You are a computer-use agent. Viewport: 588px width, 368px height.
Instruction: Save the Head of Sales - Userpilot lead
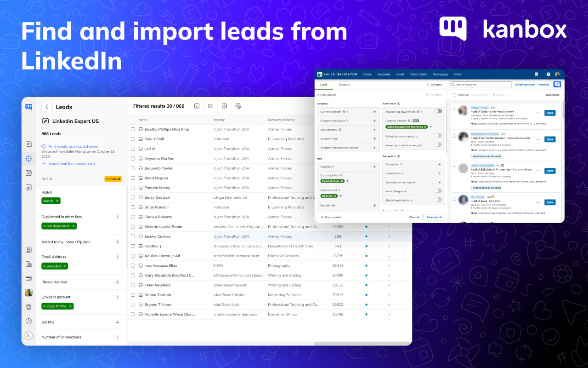550,202
